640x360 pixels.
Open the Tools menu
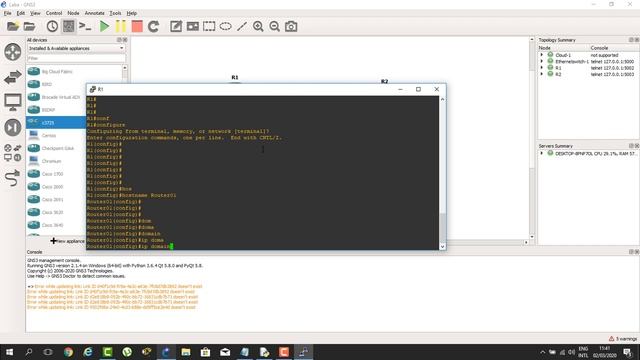[116, 13]
